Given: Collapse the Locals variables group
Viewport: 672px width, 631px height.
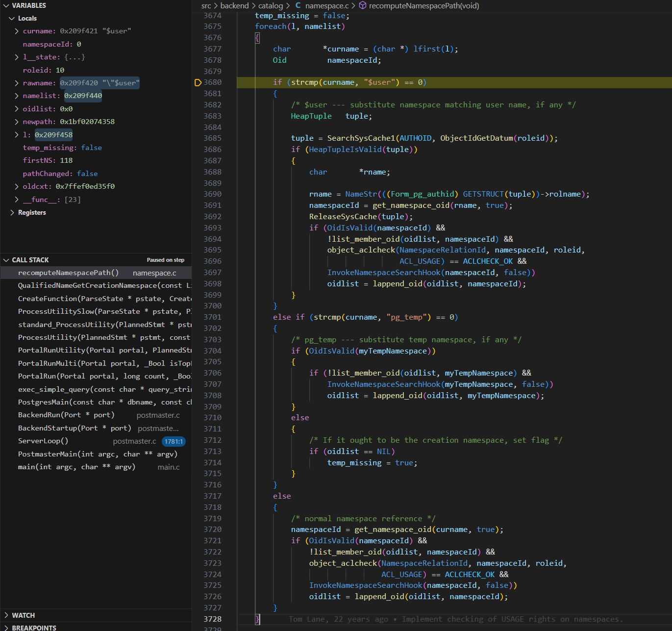Looking at the screenshot, I should [x=12, y=18].
